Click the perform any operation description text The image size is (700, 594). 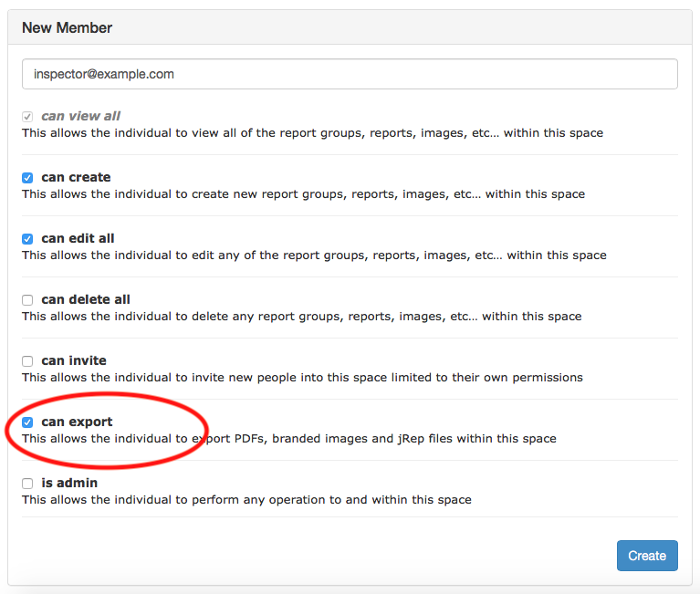(246, 500)
